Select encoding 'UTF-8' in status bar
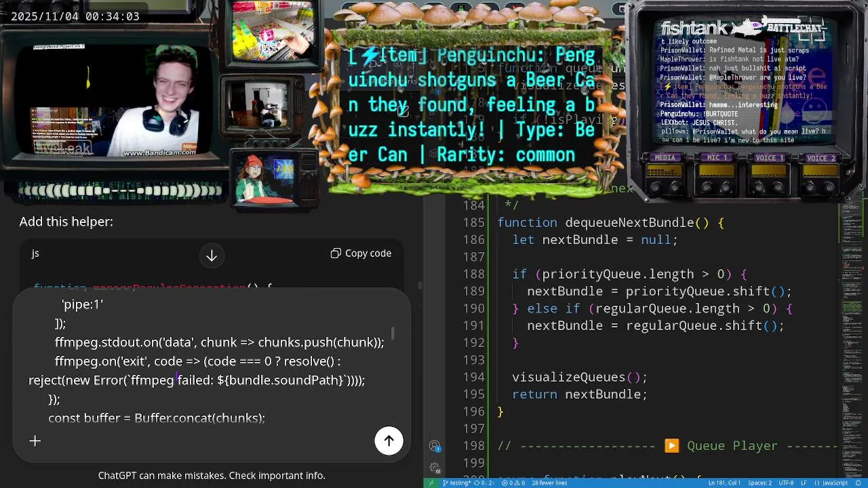The image size is (868, 488). point(786,483)
